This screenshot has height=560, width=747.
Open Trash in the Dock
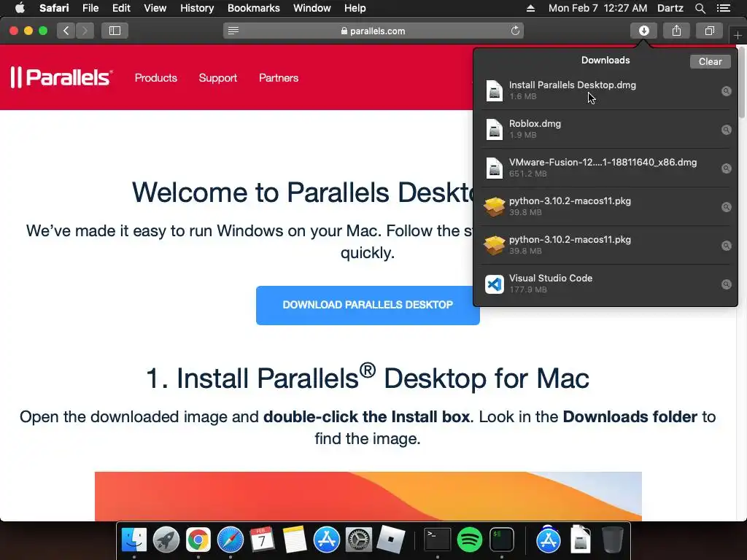[612, 540]
